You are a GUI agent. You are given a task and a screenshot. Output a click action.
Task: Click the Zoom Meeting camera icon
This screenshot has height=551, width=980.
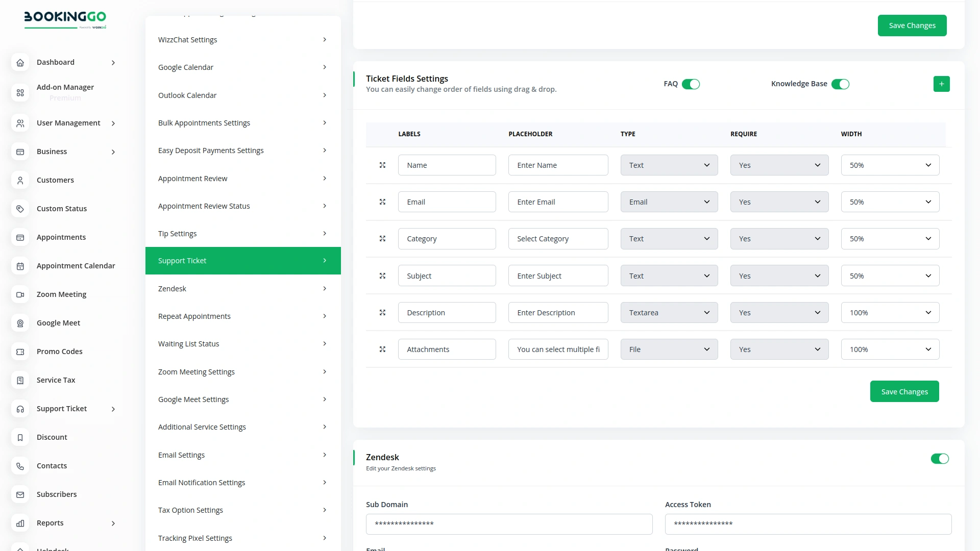(x=20, y=294)
